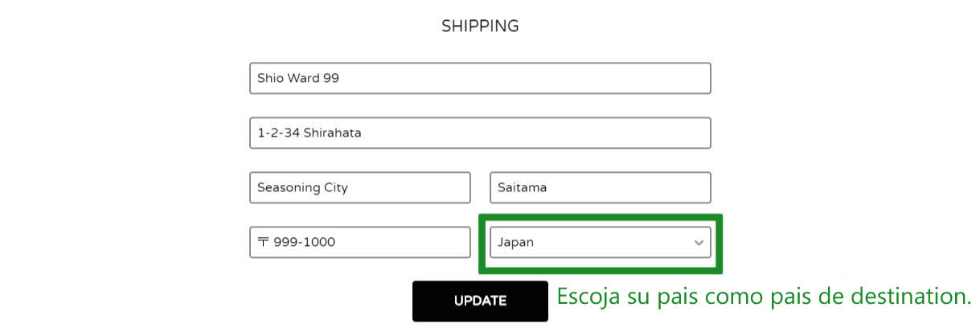The width and height of the screenshot is (980, 336).
Task: Focus the Shio Ward 99 address field
Action: pos(480,79)
